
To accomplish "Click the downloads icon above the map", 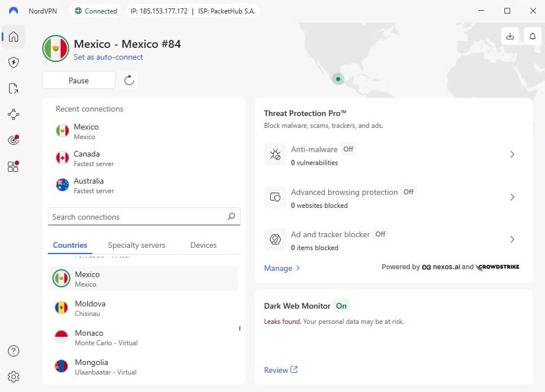I will (510, 35).
